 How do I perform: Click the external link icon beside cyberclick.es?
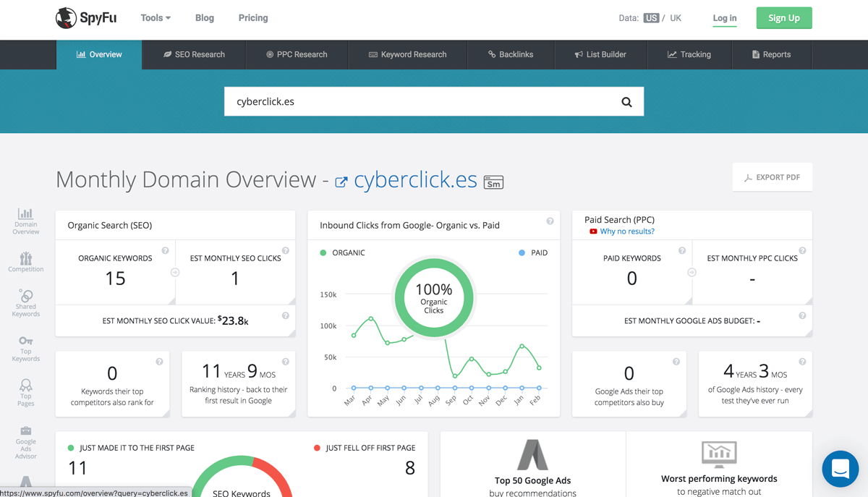[341, 182]
